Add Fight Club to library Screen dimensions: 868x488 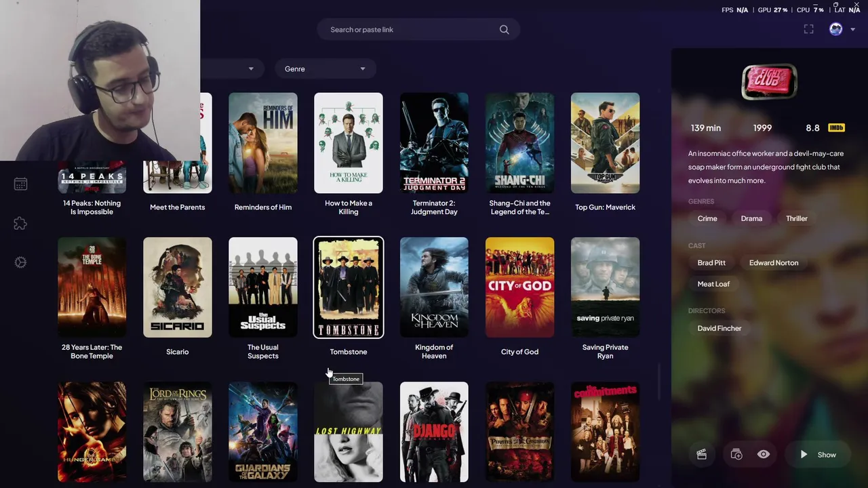tap(736, 455)
